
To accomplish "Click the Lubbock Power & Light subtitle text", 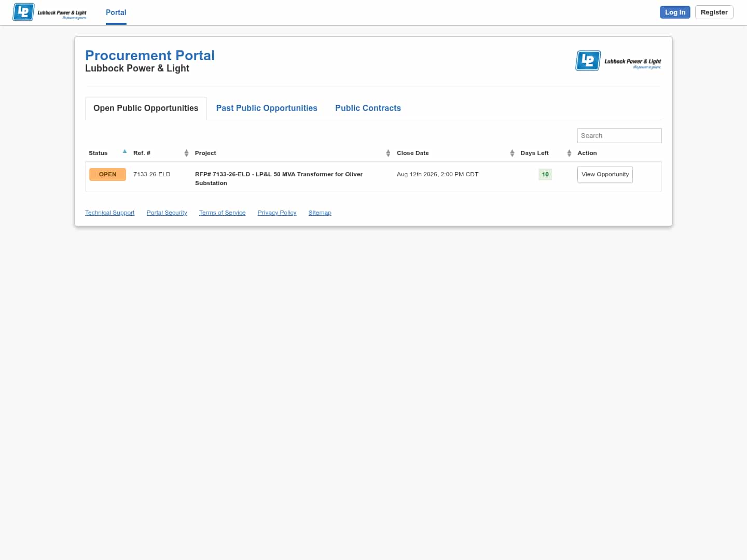I will (137, 68).
